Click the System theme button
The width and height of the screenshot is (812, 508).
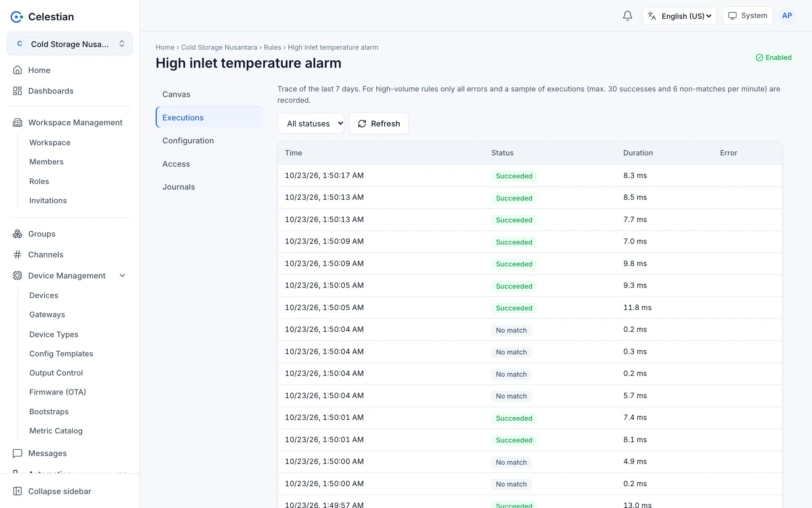(747, 16)
